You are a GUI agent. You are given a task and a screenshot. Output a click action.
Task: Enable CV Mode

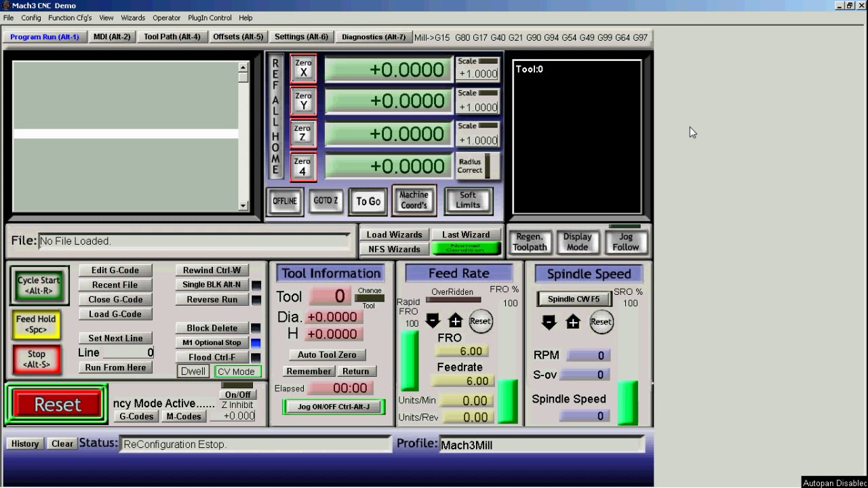tap(237, 371)
